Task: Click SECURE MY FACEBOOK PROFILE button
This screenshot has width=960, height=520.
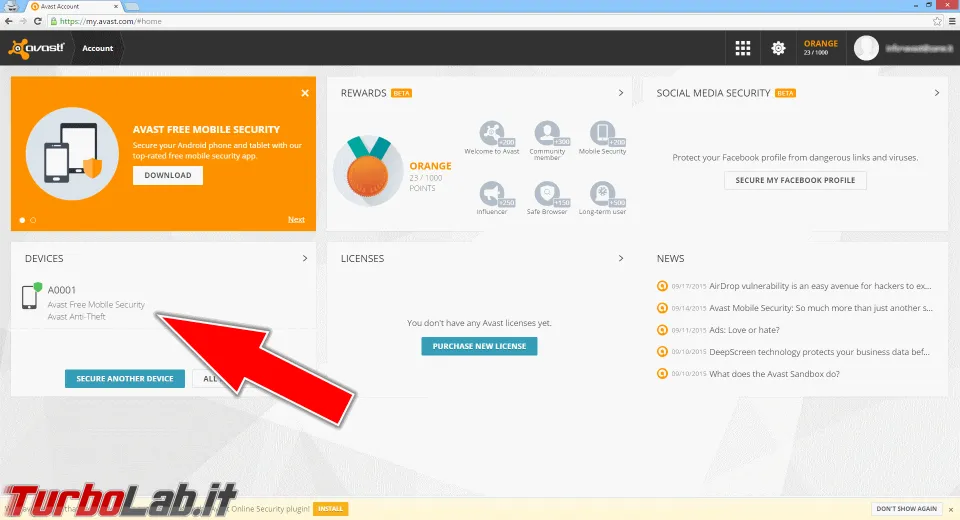Action: [x=795, y=180]
